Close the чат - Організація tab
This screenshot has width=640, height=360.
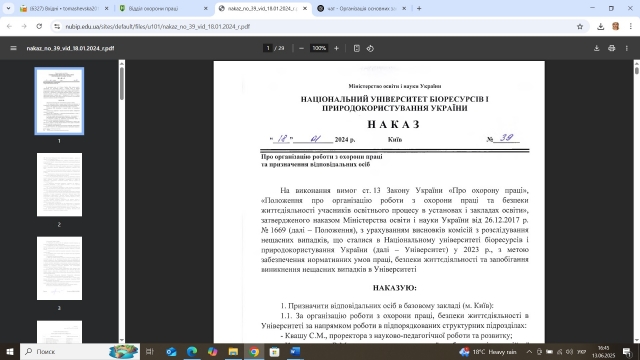tap(404, 8)
